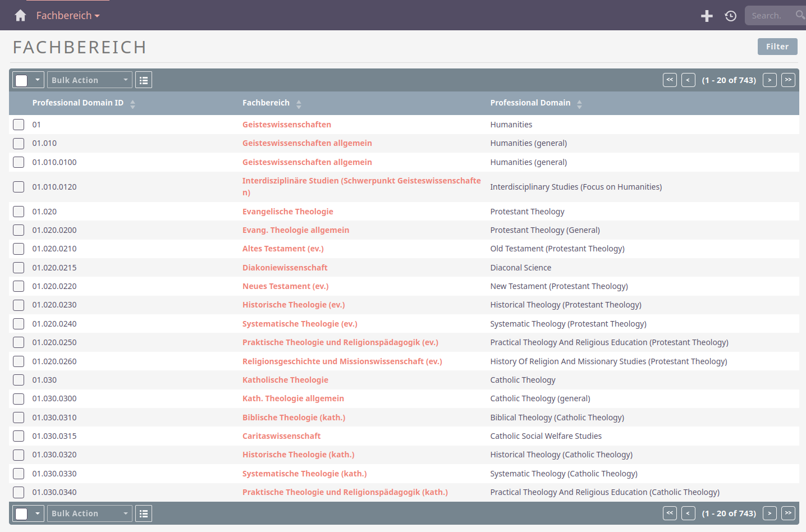Expand the top select-all dropdown arrow

pyautogui.click(x=37, y=80)
